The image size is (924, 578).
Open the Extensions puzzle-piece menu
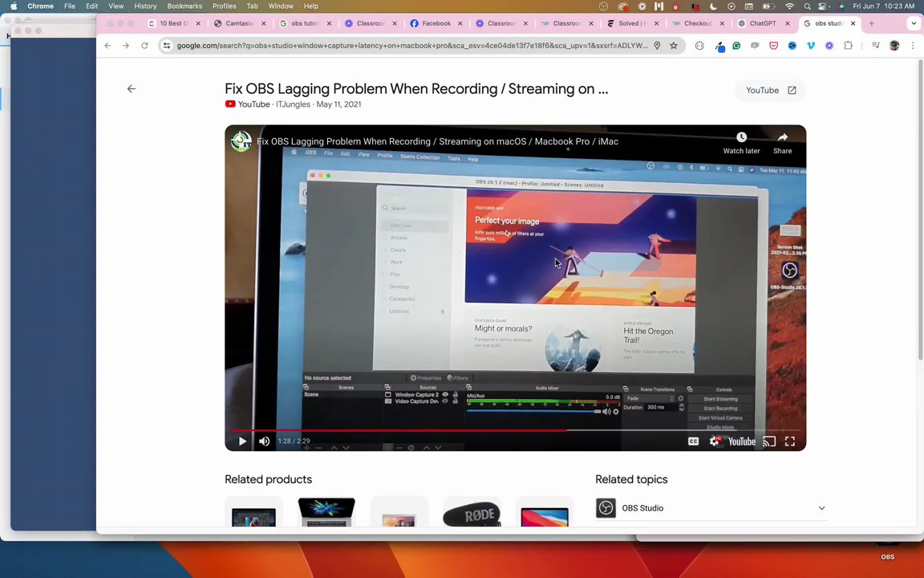(x=848, y=46)
